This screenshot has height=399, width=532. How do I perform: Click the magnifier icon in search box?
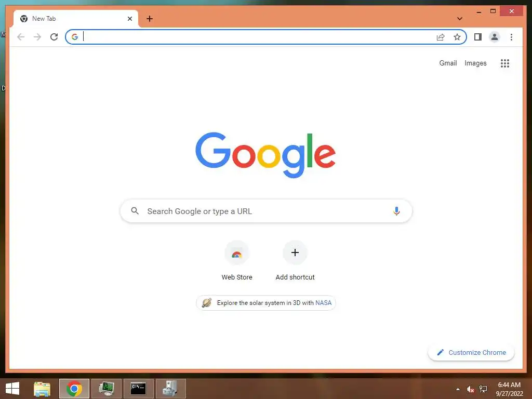[x=135, y=211]
